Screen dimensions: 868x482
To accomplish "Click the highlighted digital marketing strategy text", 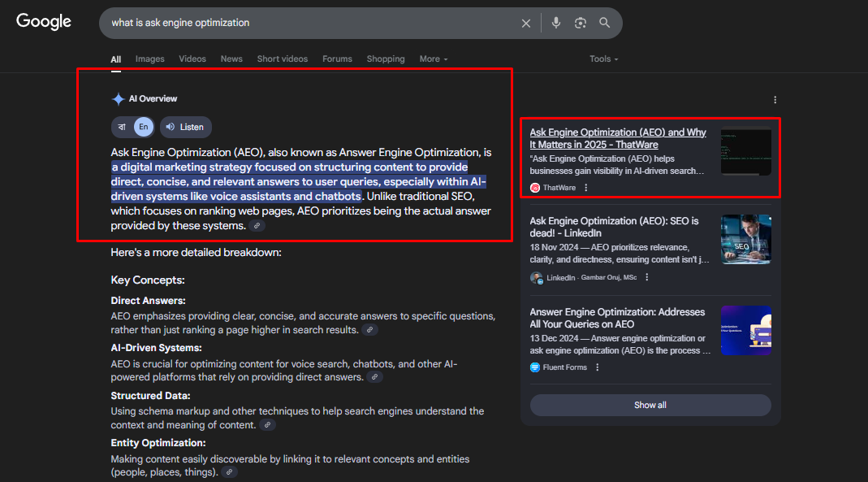I will (298, 182).
